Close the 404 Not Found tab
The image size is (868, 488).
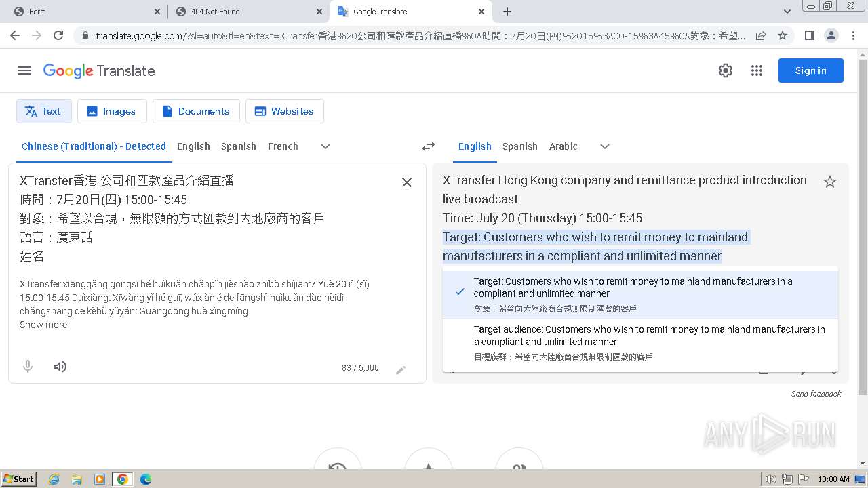[x=319, y=12]
